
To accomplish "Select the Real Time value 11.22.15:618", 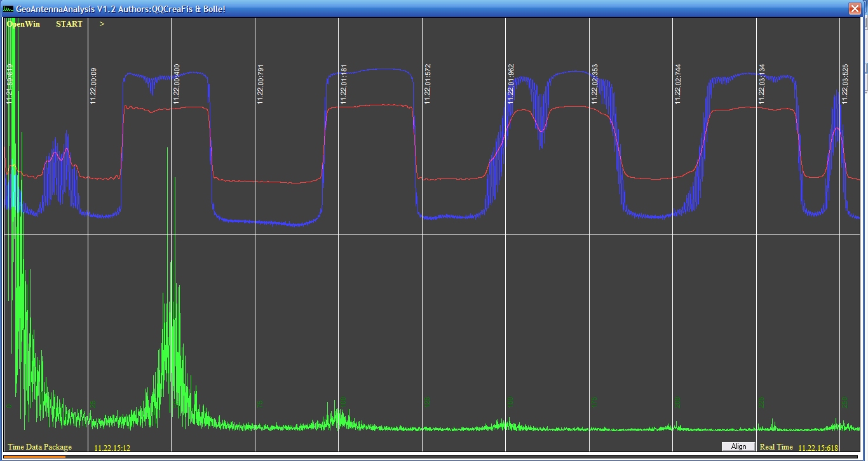I will tap(818, 448).
